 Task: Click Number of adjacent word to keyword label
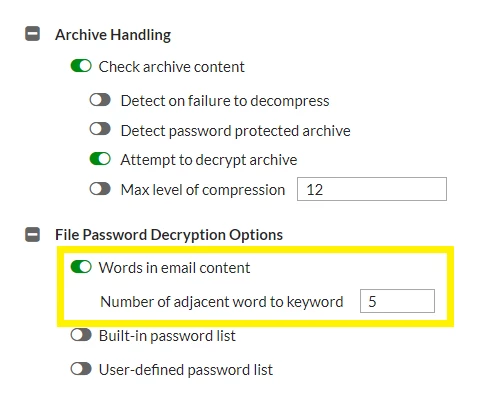pyautogui.click(x=222, y=302)
